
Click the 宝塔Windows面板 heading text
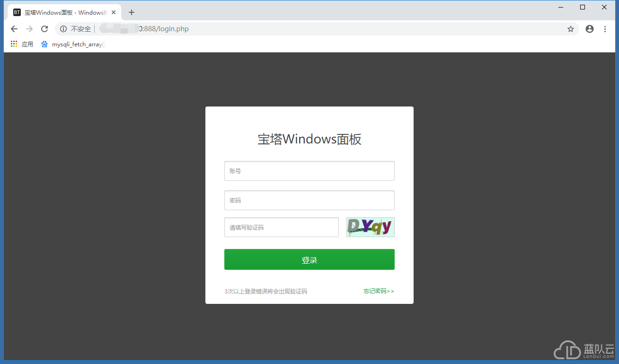click(309, 139)
